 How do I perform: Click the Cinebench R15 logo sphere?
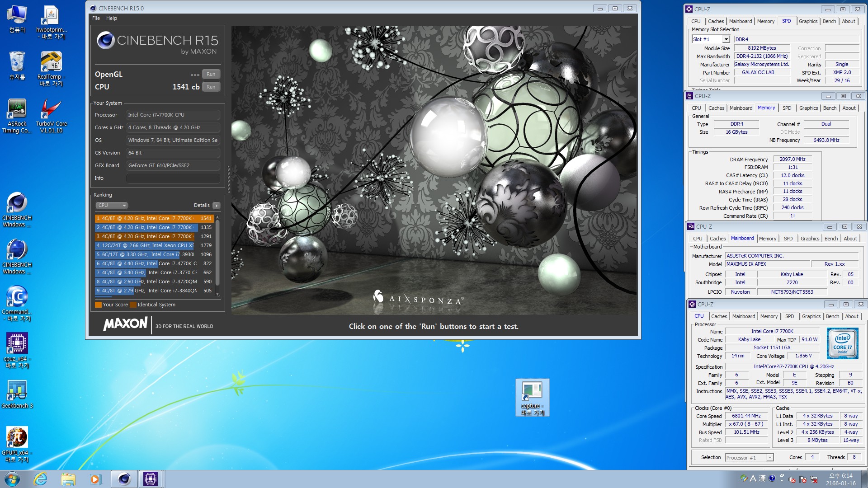point(105,41)
